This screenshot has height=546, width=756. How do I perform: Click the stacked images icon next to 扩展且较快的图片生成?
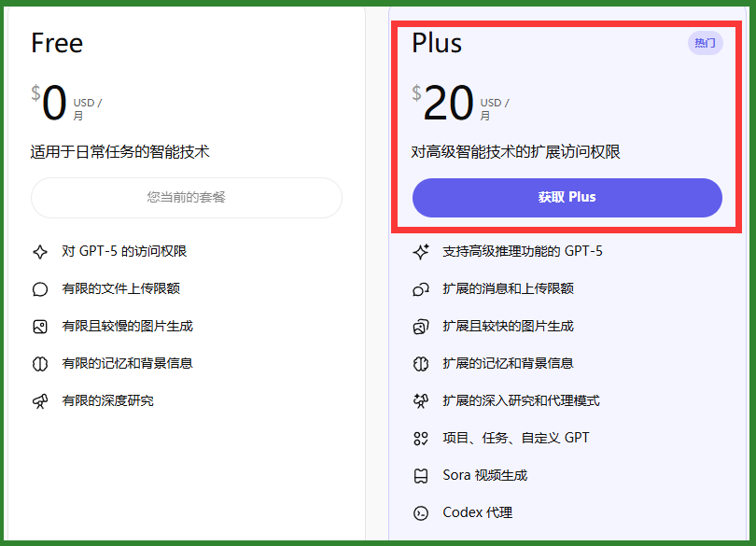(x=421, y=327)
